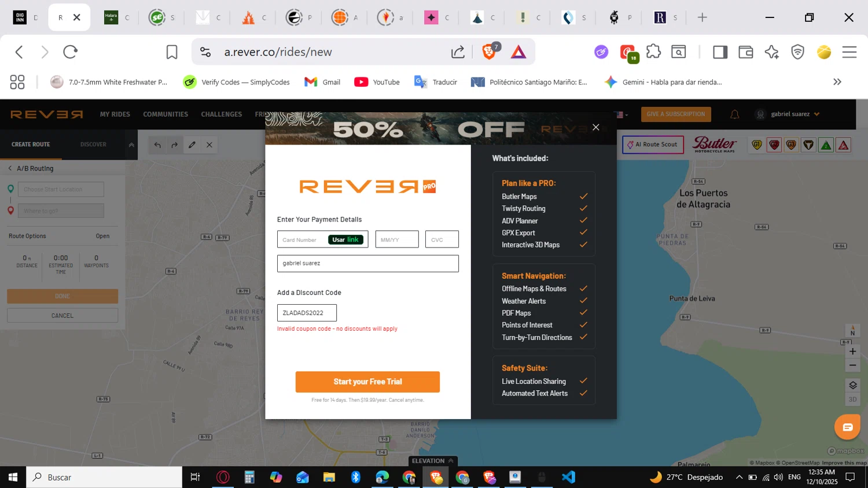
Task: Open the Brave Shields icon
Action: point(490,52)
